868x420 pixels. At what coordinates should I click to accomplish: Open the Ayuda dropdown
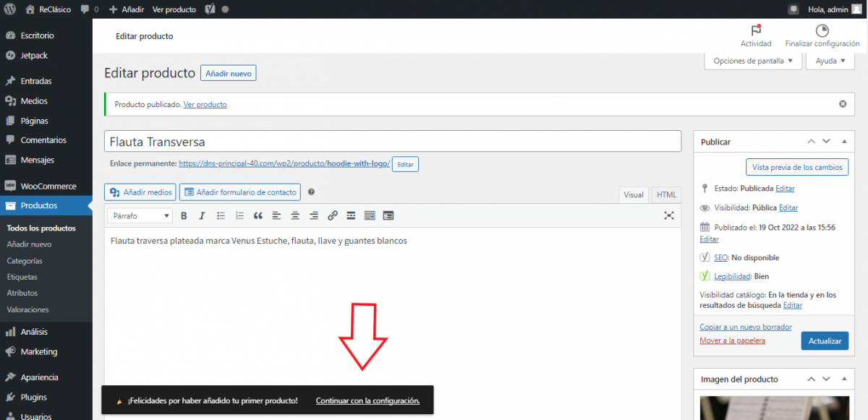[830, 61]
